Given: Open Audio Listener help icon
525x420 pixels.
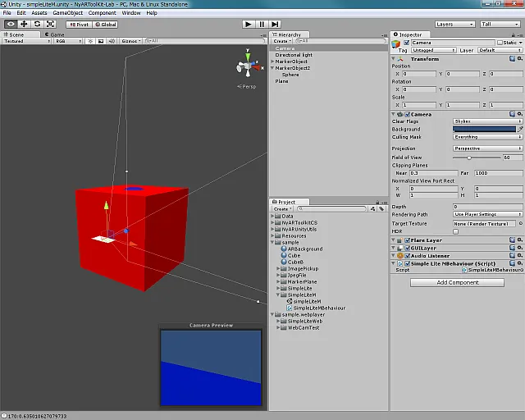Looking at the screenshot, I should [512, 255].
